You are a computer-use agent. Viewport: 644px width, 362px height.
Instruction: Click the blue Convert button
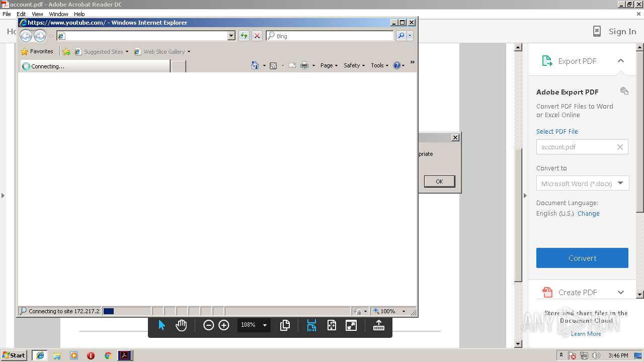(x=582, y=258)
